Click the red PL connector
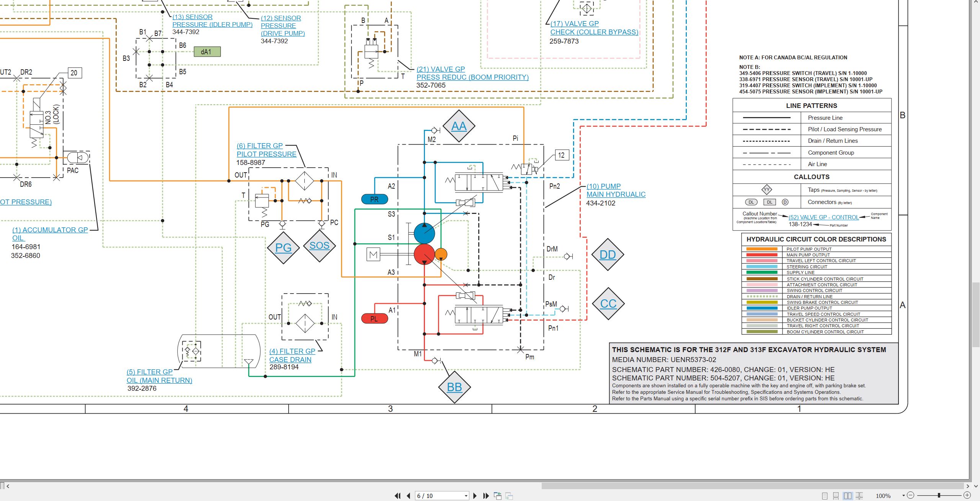Screen dimensions: 980x501 tap(374, 318)
